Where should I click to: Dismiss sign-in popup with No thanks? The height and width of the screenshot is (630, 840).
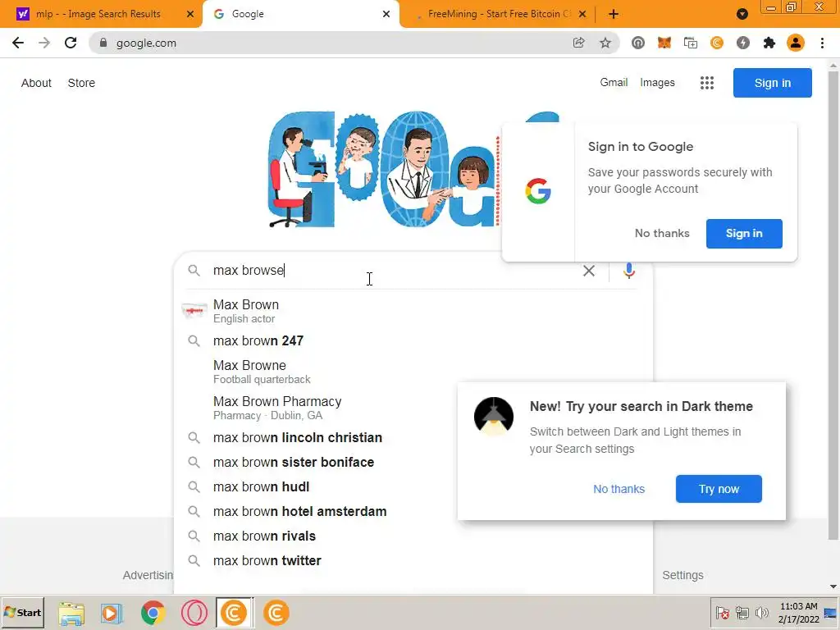tap(662, 234)
